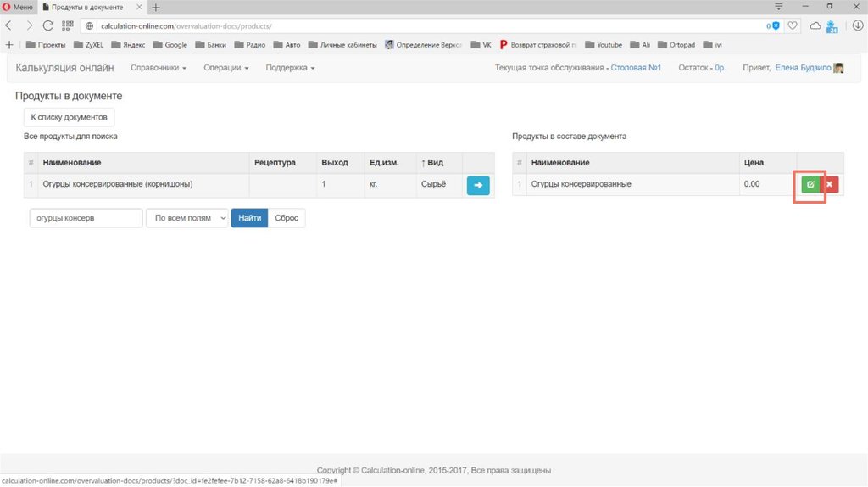Open the По всем полям search filter select
The image size is (868, 487).
tap(187, 218)
